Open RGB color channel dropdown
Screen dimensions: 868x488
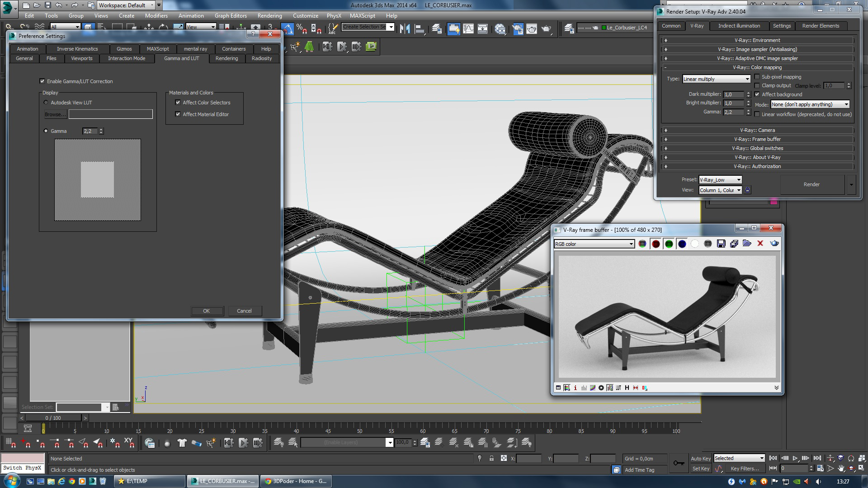[x=594, y=244]
